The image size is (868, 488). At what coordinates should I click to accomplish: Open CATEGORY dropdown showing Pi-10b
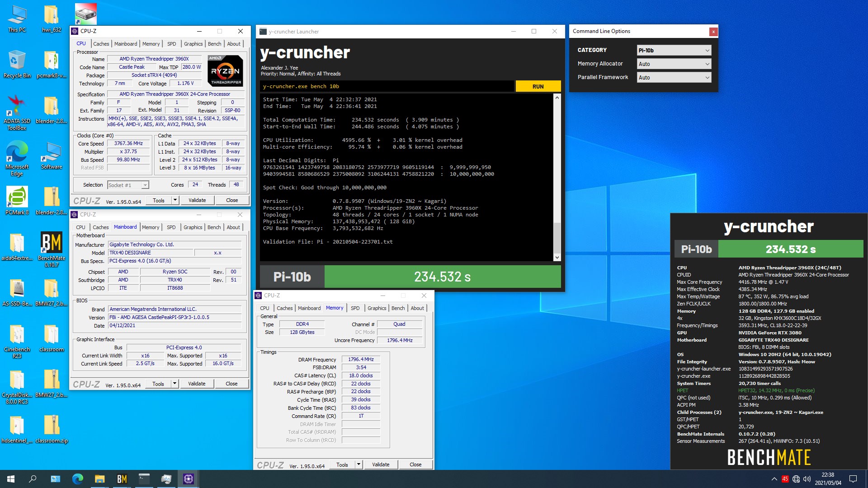point(674,50)
